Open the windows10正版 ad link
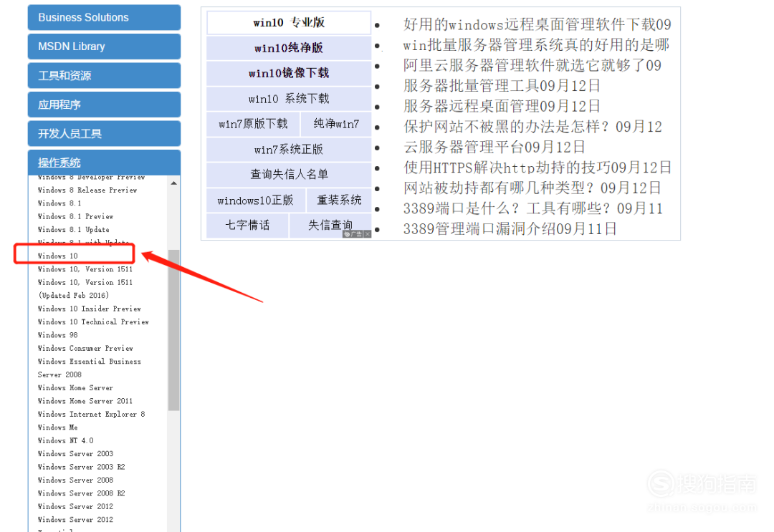 [255, 200]
